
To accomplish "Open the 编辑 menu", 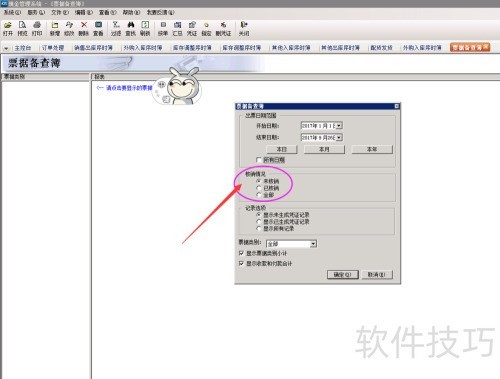I will 84,12.
